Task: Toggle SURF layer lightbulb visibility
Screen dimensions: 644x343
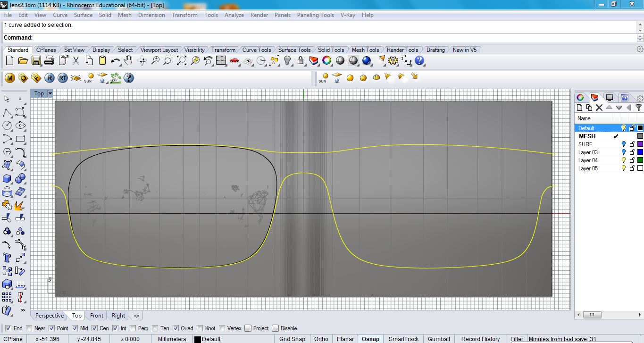Action: point(623,144)
